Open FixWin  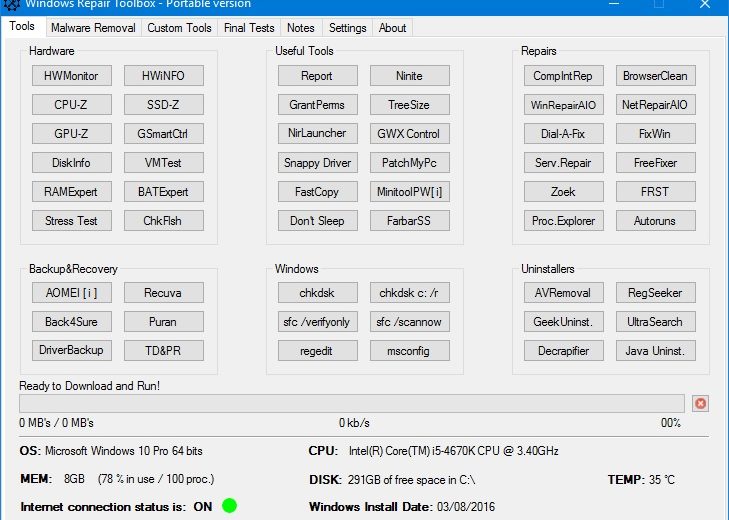pos(656,133)
